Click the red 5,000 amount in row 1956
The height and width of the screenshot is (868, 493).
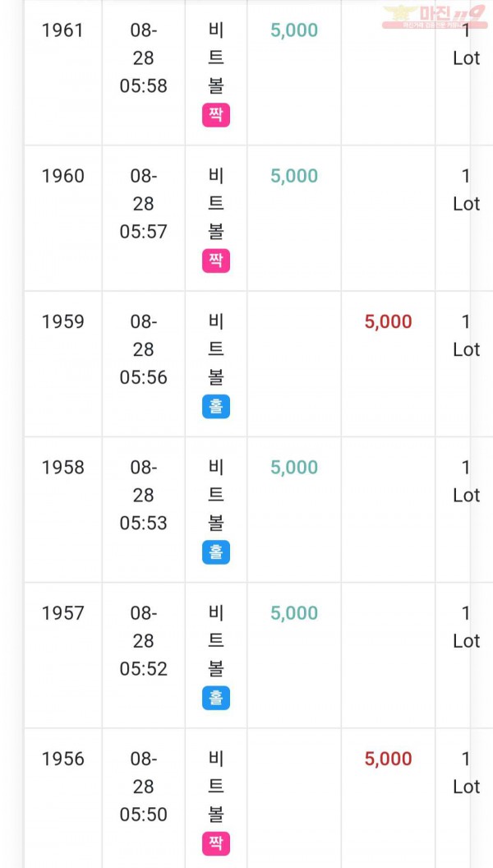click(389, 759)
